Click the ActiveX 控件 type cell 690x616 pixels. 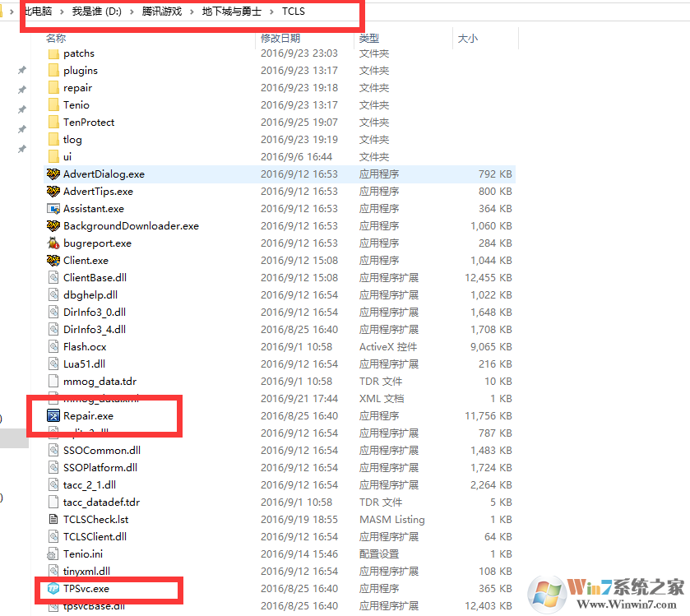click(x=388, y=347)
